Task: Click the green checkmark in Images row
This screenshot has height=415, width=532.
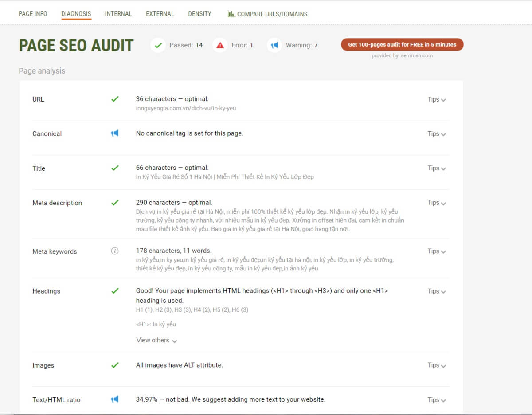Action: point(115,365)
